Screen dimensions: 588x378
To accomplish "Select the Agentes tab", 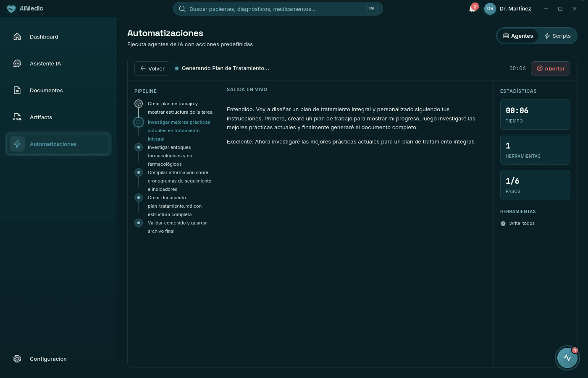I will (x=518, y=36).
